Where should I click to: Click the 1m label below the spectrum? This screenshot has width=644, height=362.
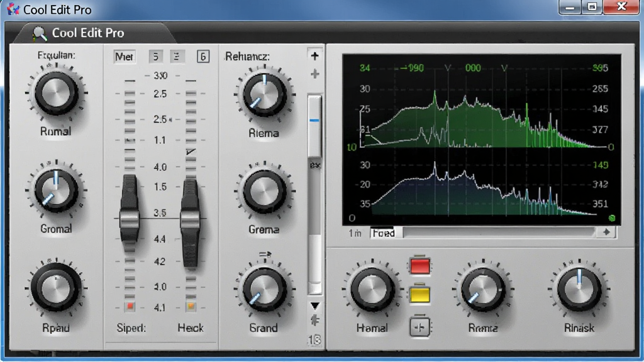point(355,233)
